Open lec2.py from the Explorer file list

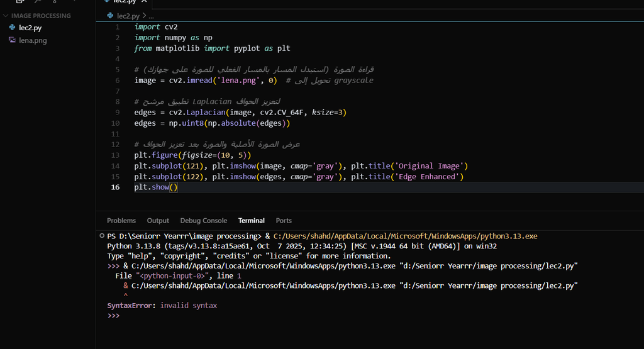(30, 28)
